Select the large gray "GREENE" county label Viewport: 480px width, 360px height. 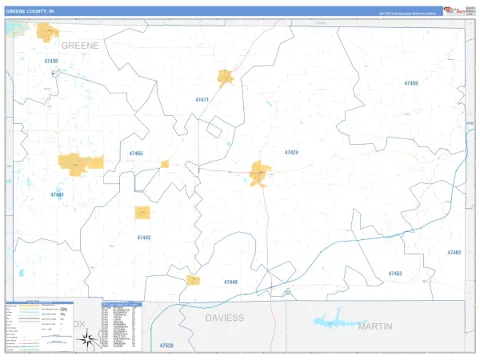[x=80, y=46]
